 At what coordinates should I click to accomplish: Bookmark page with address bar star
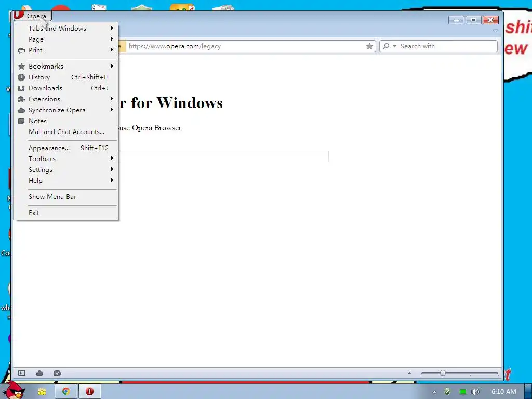pyautogui.click(x=369, y=46)
